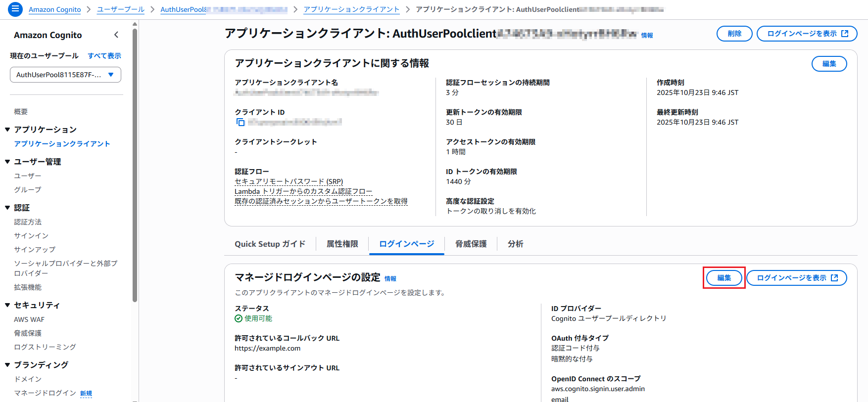This screenshot has width=868, height=402.
Task: Click the top ログインページを表示 button
Action: 807,34
